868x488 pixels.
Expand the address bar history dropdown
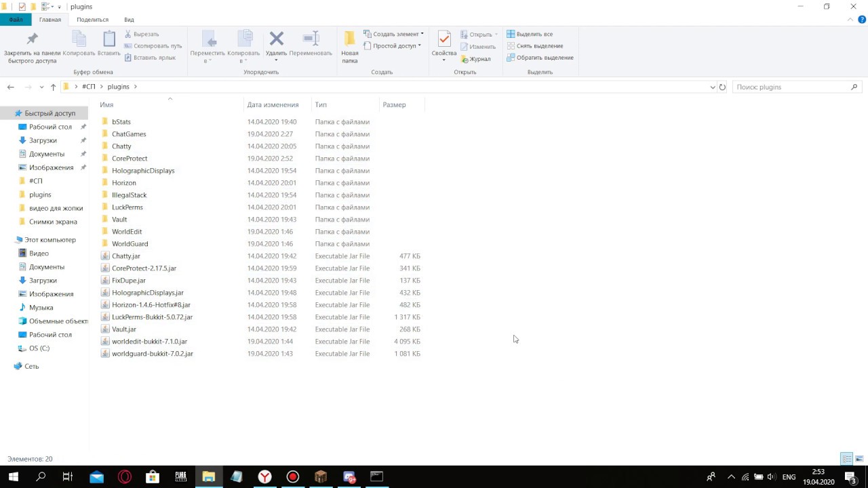point(712,87)
